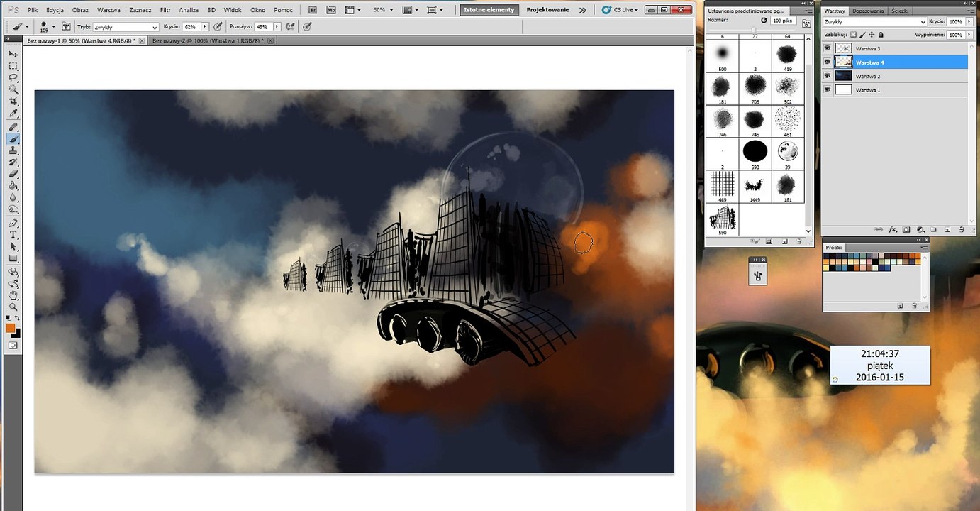This screenshot has width=980, height=511.
Task: Delete the selected layer via trash icon
Action: (961, 229)
